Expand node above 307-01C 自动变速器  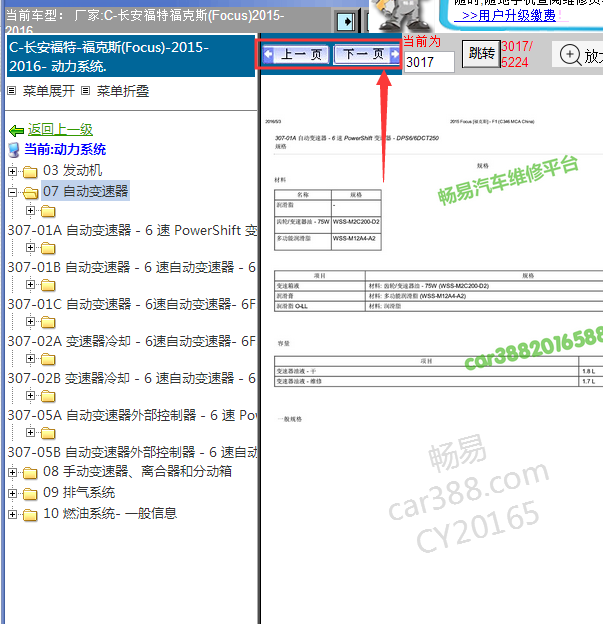pyautogui.click(x=30, y=285)
